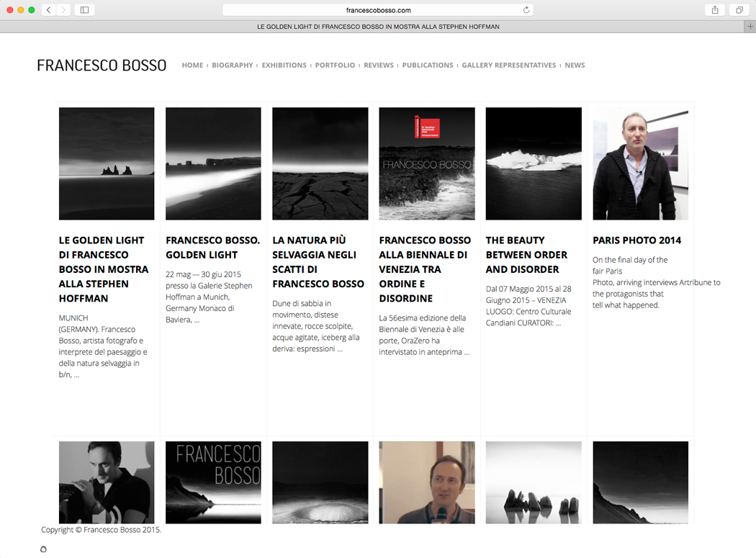Click the sea stacks thumbnail above Le Golden Light
The image size is (756, 558).
coord(107,163)
